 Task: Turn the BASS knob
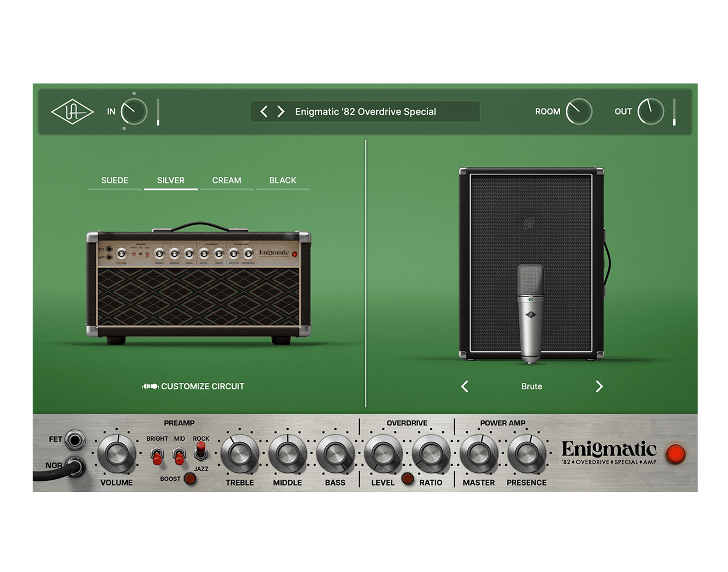pos(335,454)
